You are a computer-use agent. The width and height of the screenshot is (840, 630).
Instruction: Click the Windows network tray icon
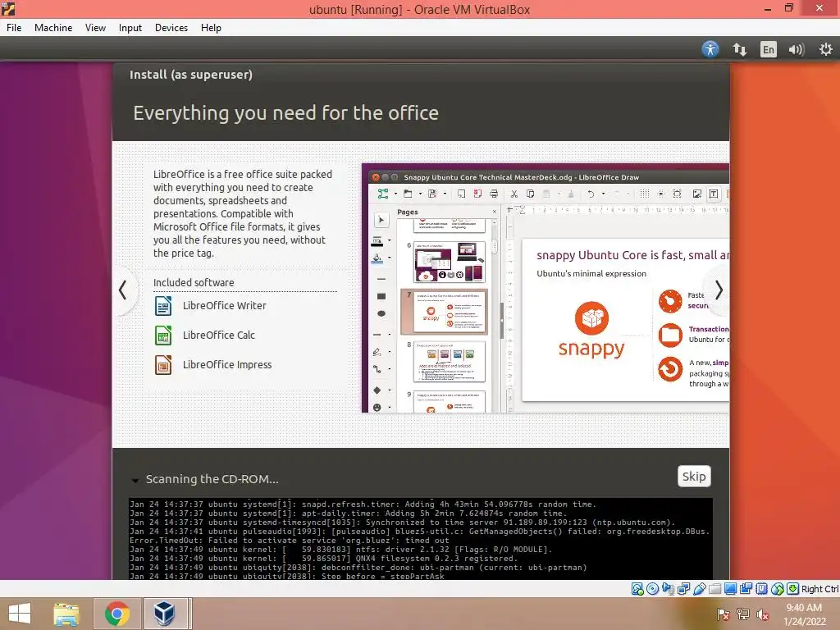click(743, 614)
